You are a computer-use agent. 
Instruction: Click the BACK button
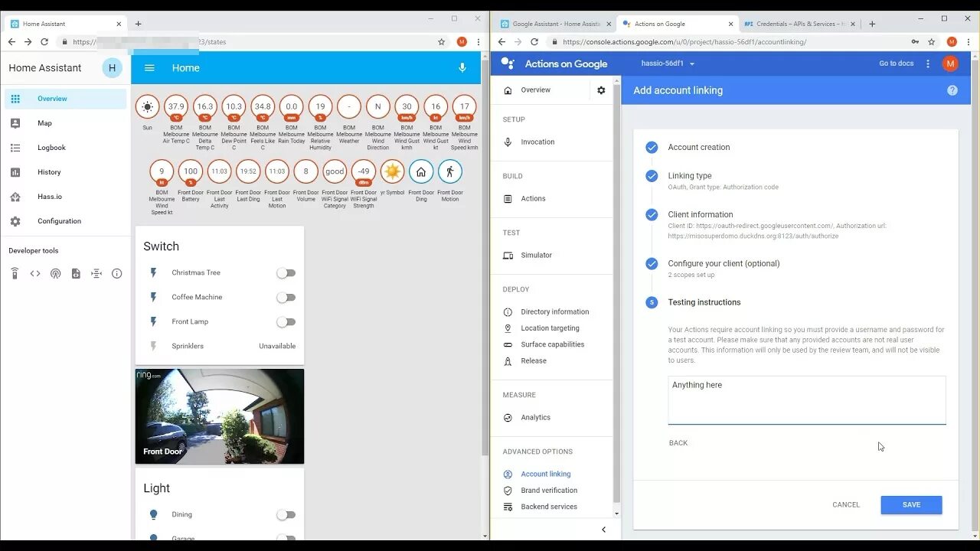pyautogui.click(x=678, y=443)
